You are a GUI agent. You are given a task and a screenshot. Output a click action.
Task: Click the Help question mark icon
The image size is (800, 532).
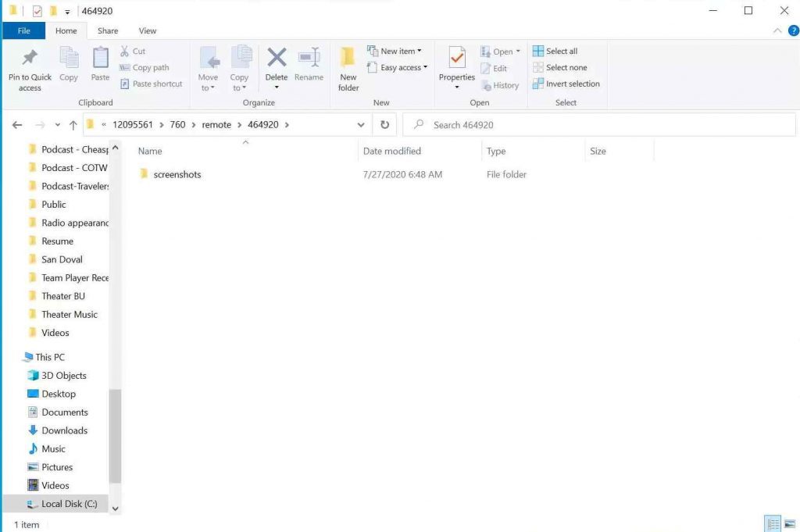(793, 30)
